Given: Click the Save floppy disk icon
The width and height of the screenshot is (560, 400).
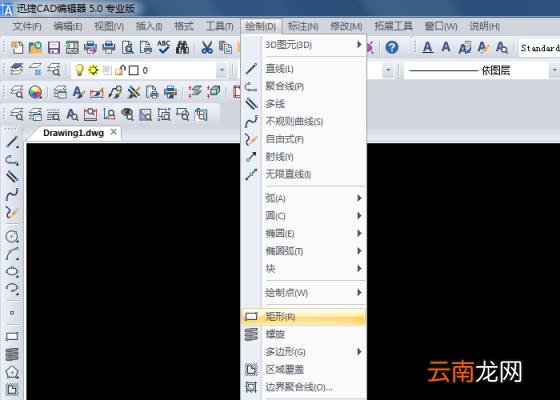Looking at the screenshot, I should coord(54,47).
